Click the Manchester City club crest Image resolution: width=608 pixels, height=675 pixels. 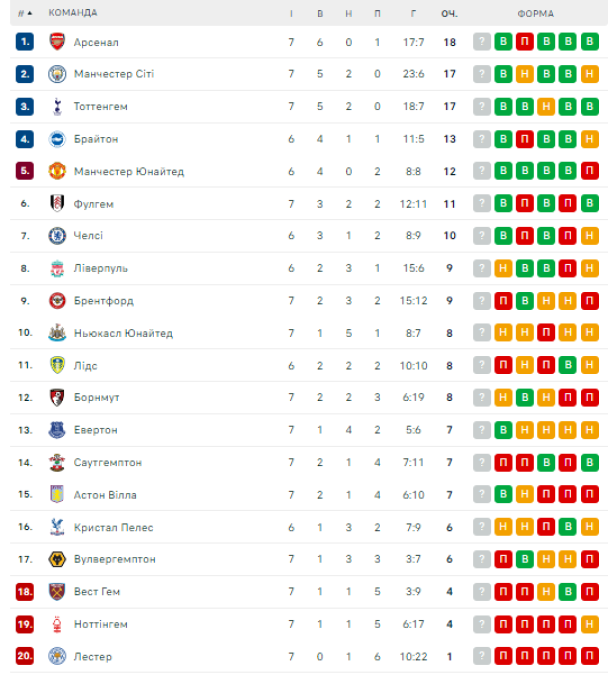point(56,74)
